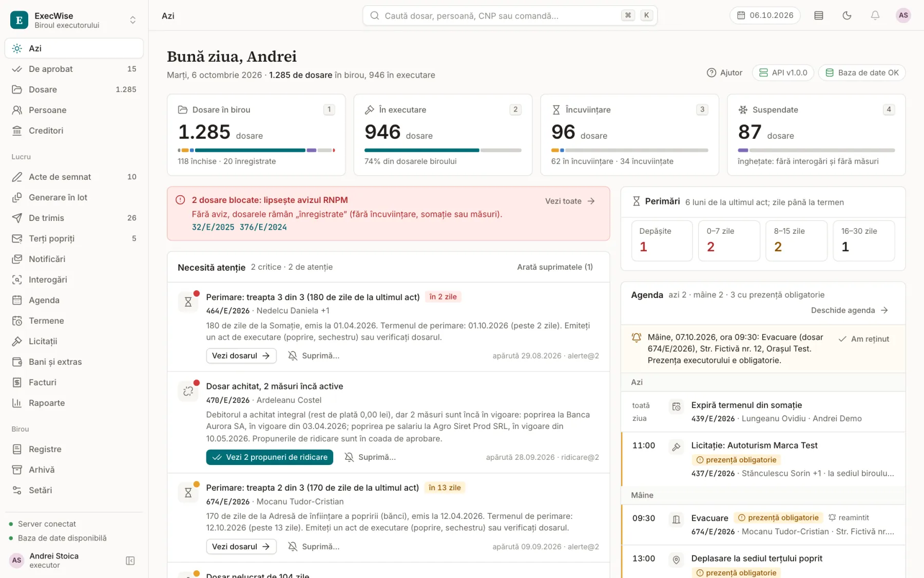Open Licitații gavel icon in sidebar
924x578 pixels.
[17, 341]
